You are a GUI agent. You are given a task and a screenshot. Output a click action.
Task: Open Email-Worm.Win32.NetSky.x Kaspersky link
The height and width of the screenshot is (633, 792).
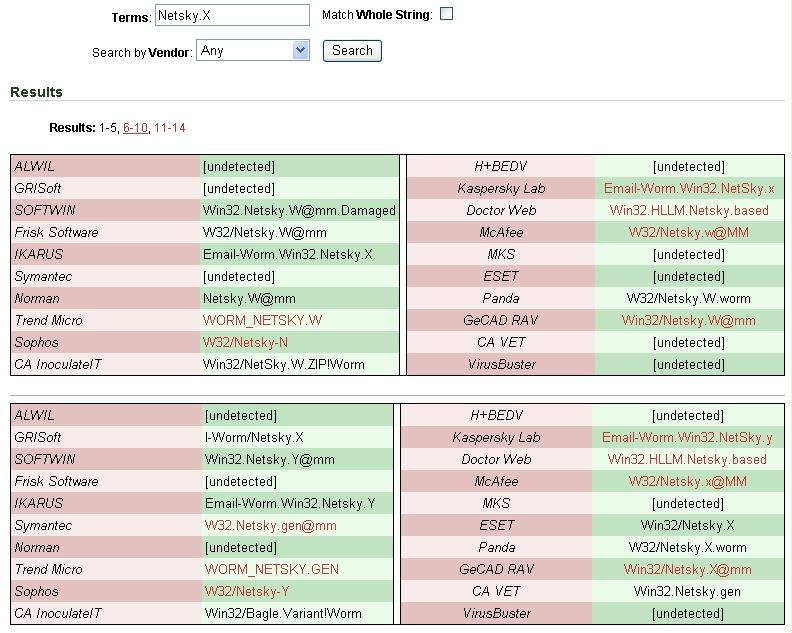click(x=689, y=188)
